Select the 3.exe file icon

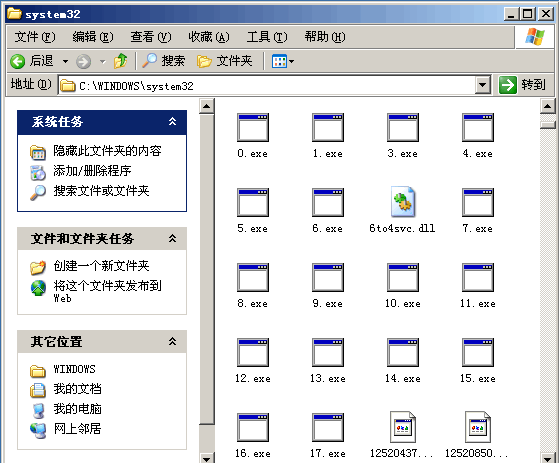tap(403, 128)
